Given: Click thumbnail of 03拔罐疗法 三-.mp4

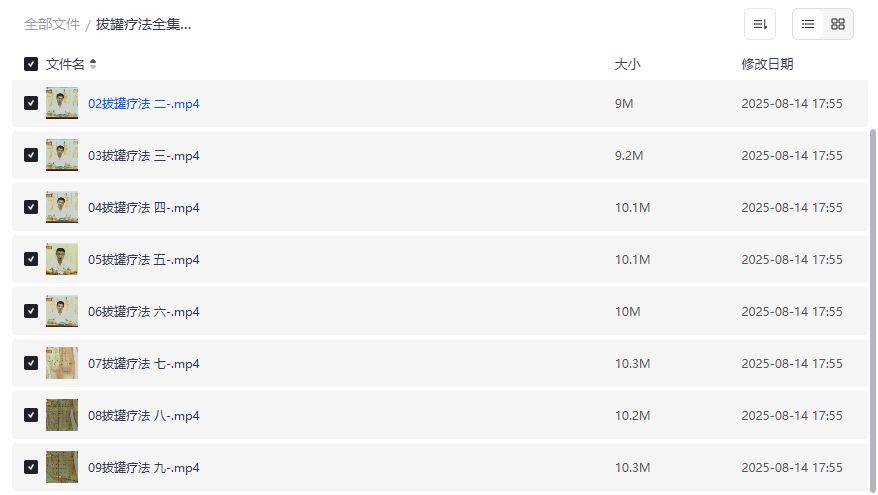Looking at the screenshot, I should coord(62,155).
